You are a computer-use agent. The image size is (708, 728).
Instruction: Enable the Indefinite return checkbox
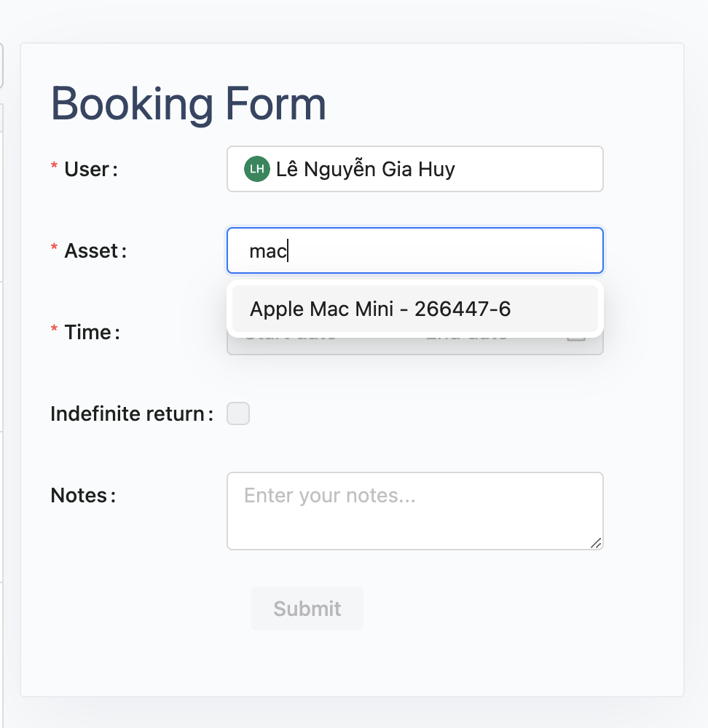point(238,414)
